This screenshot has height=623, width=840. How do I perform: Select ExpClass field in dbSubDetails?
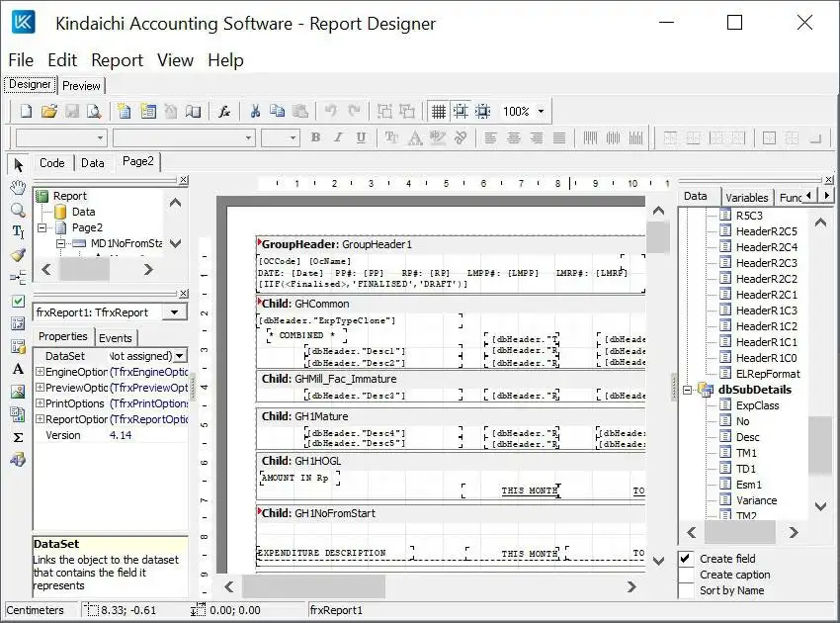click(x=757, y=405)
